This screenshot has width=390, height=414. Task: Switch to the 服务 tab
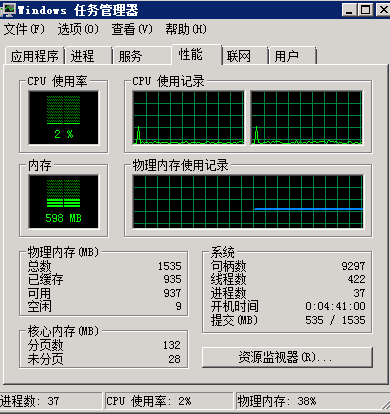tap(143, 56)
